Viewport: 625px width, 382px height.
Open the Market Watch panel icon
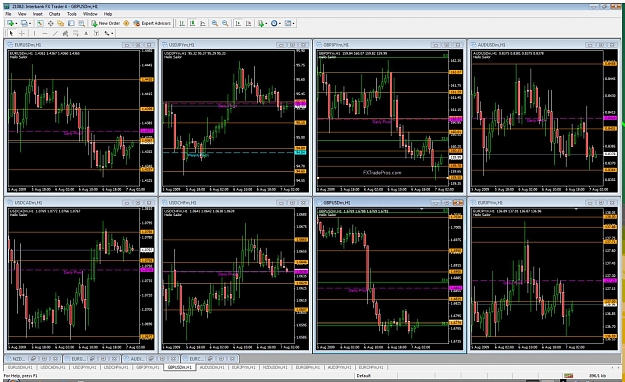pos(40,24)
